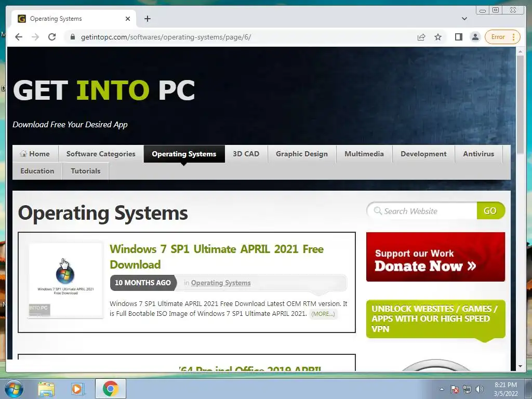The image size is (532, 399).
Task: Select Operating Systems nav item
Action: [x=184, y=154]
